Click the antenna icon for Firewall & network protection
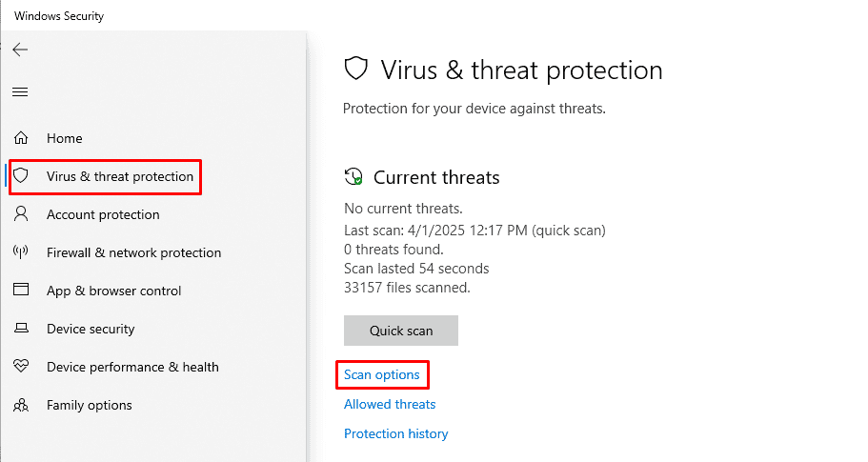This screenshot has height=462, width=868. tap(21, 252)
